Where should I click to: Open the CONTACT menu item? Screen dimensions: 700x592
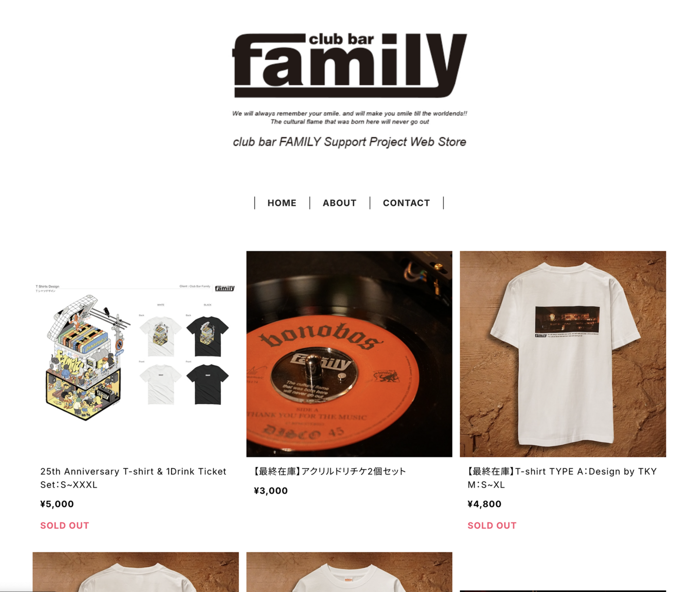[x=406, y=203]
